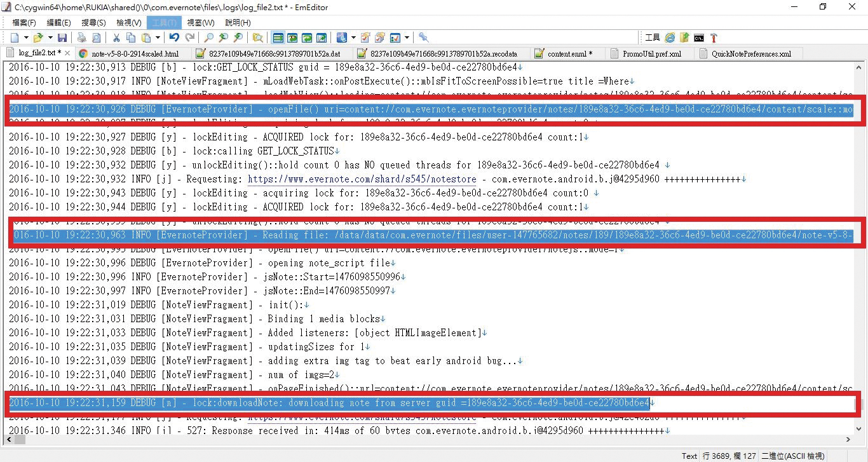This screenshot has height=462, width=868.
Task: Expand the Open file dropdown arrow
Action: point(50,37)
